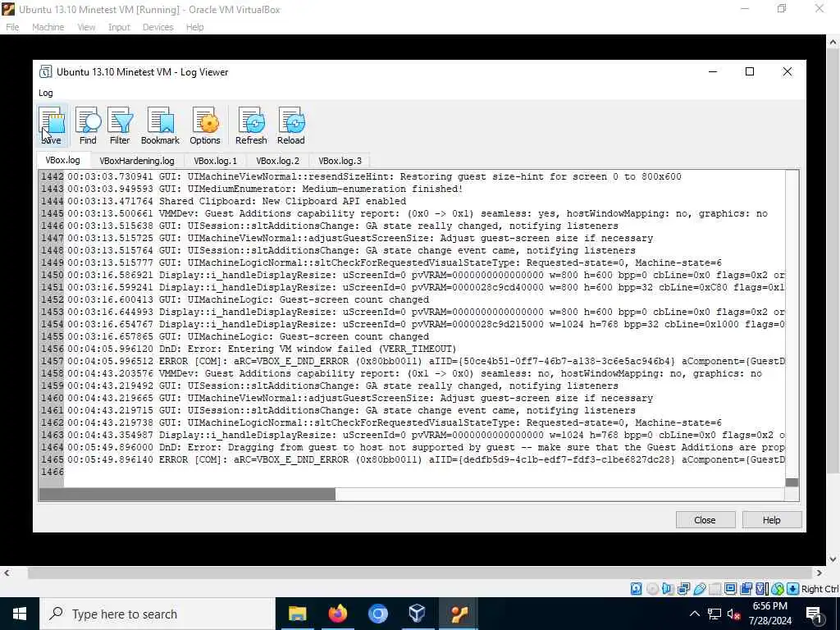This screenshot has height=630, width=840.
Task: Open the Machine menu
Action: (x=48, y=27)
